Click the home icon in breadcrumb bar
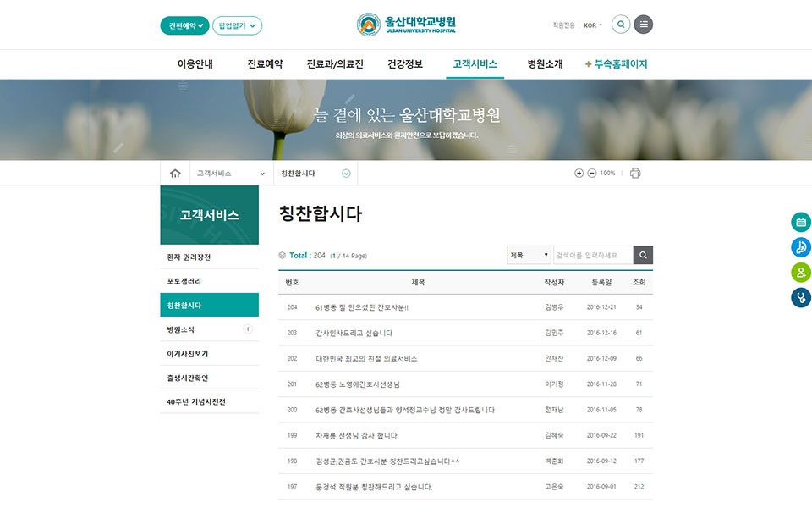 (x=175, y=174)
